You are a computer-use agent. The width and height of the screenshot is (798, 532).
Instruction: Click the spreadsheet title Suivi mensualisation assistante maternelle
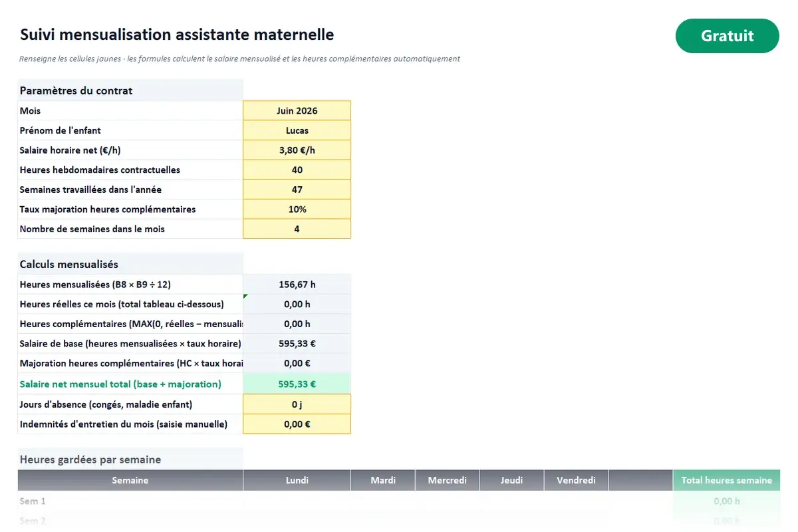pos(177,34)
